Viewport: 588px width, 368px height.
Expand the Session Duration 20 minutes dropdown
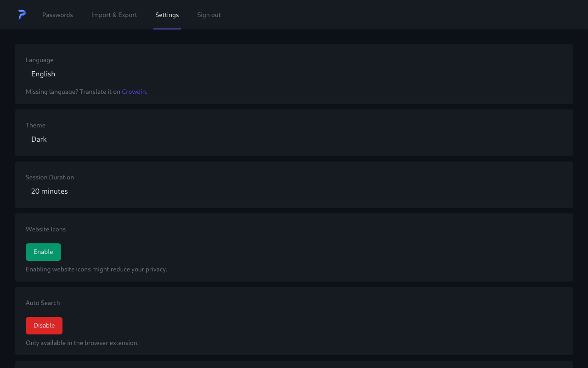point(50,191)
